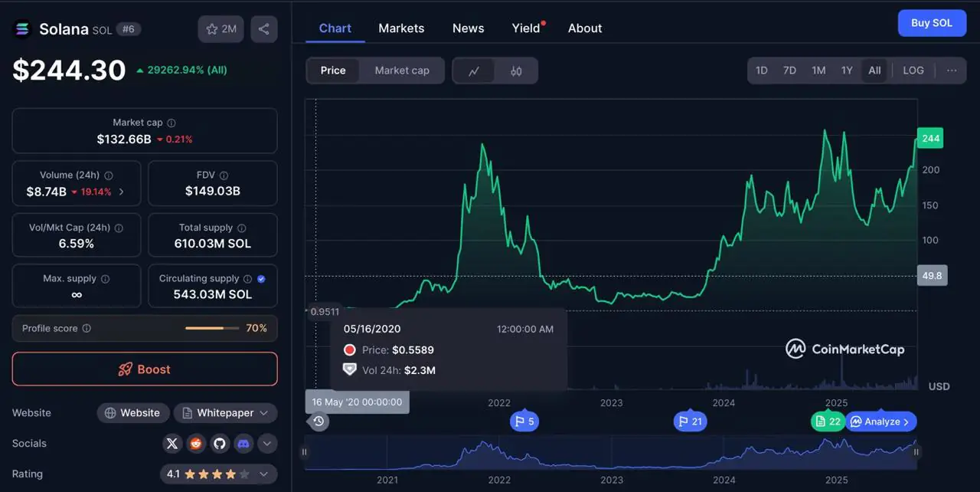
Task: Click the share icon button
Action: [264, 29]
